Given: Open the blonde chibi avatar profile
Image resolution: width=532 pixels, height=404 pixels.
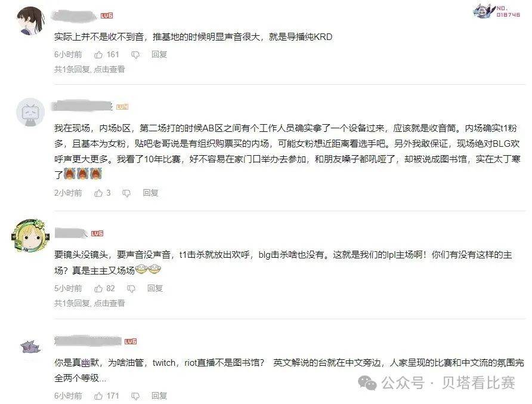Looking at the screenshot, I should (x=30, y=236).
